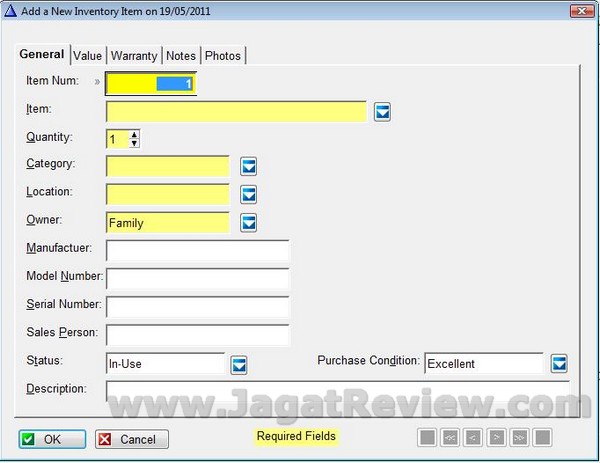Decrease Quantity with the down arrow
600x463 pixels.
[134, 143]
